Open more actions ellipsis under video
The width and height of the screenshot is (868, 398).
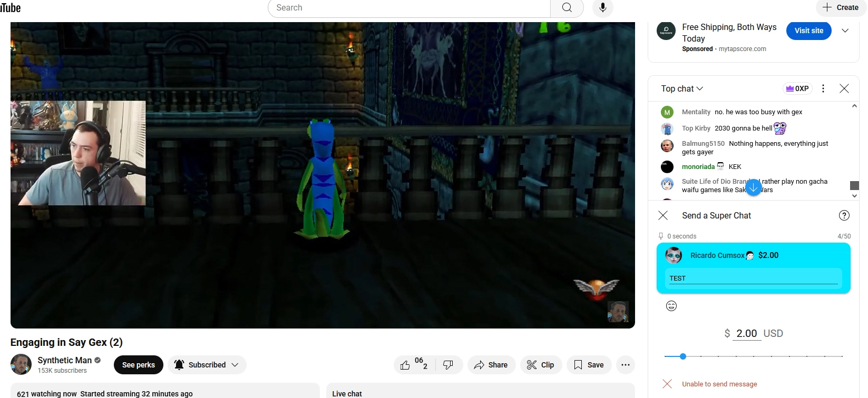(626, 365)
